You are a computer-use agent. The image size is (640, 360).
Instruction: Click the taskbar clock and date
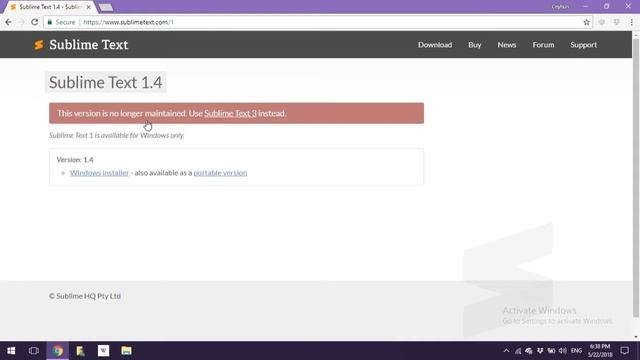tap(600, 351)
